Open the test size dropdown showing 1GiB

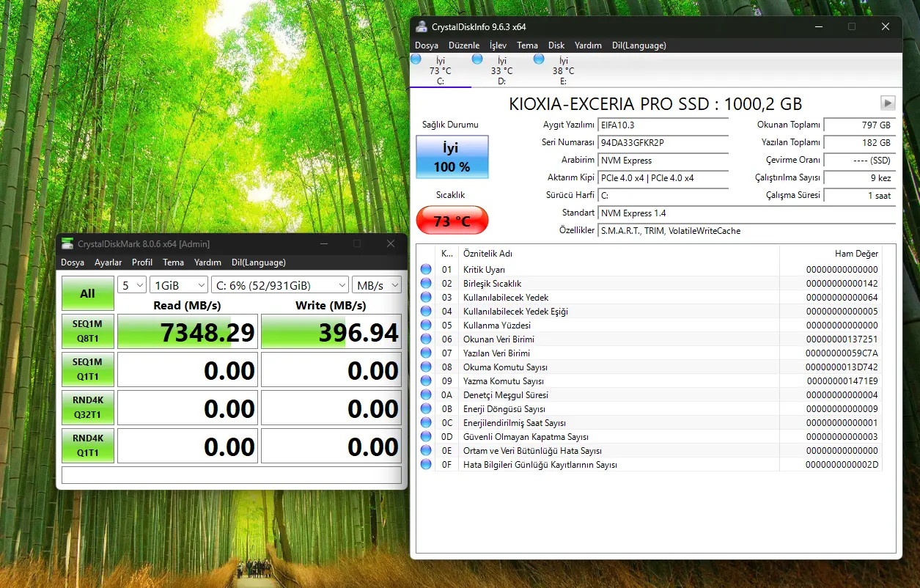[x=179, y=285]
